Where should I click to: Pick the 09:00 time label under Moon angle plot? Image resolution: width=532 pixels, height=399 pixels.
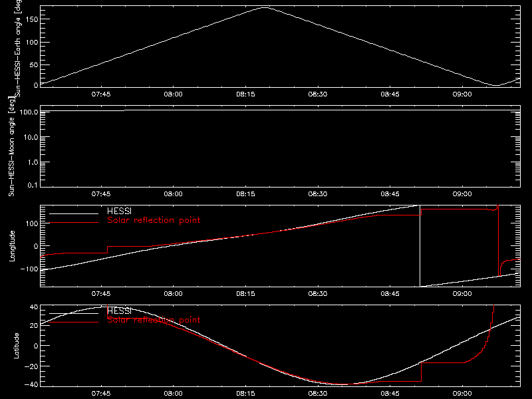click(462, 194)
